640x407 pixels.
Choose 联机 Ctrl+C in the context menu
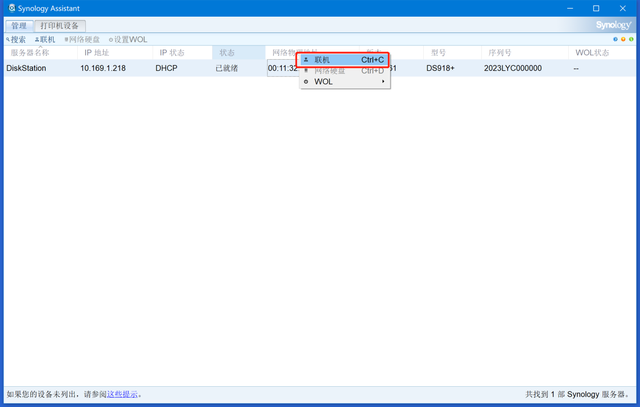pyautogui.click(x=343, y=60)
